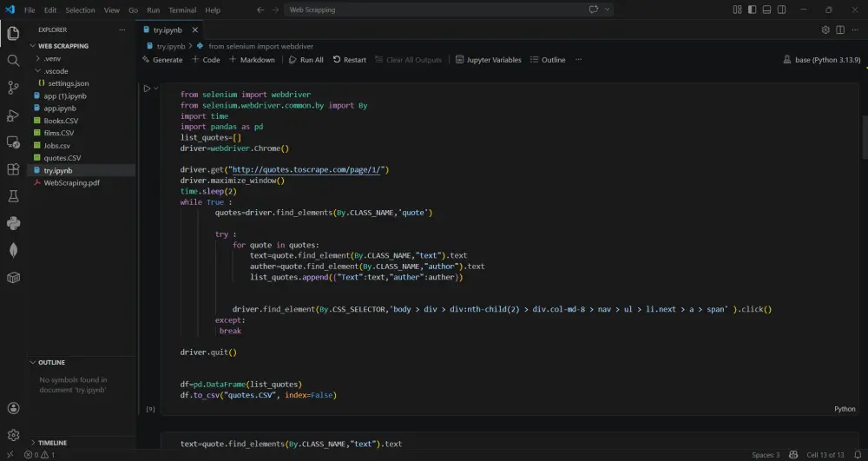868x461 pixels.
Task: Run the first notebook cell
Action: [x=147, y=88]
